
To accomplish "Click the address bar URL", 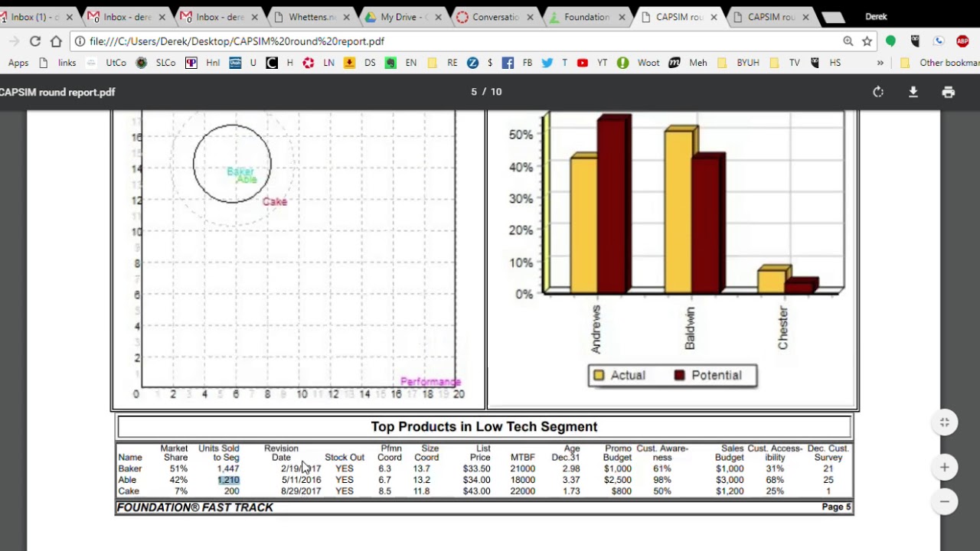I will pos(237,41).
